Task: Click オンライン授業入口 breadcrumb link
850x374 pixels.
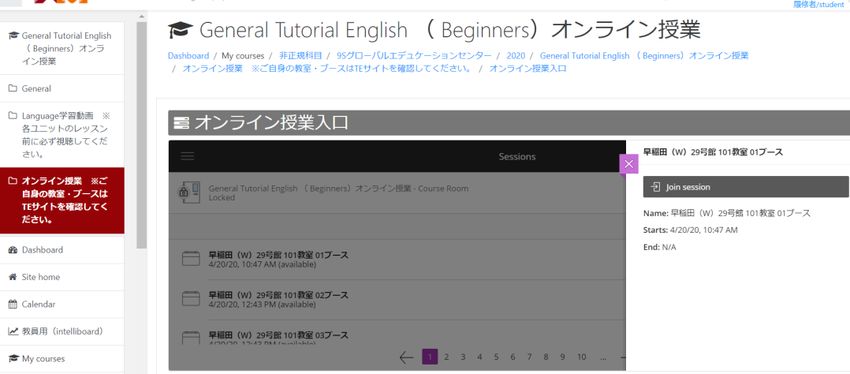Action: [527, 69]
